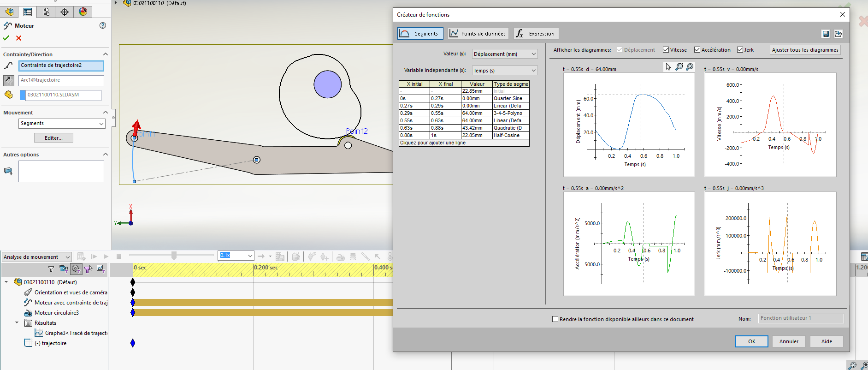Click the OK button
The height and width of the screenshot is (370, 868).
point(751,341)
